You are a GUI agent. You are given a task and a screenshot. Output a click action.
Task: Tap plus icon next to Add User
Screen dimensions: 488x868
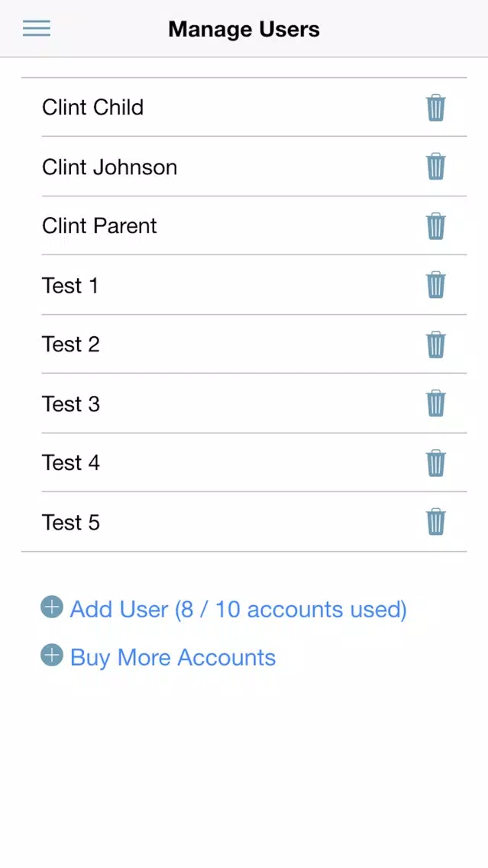click(x=51, y=607)
